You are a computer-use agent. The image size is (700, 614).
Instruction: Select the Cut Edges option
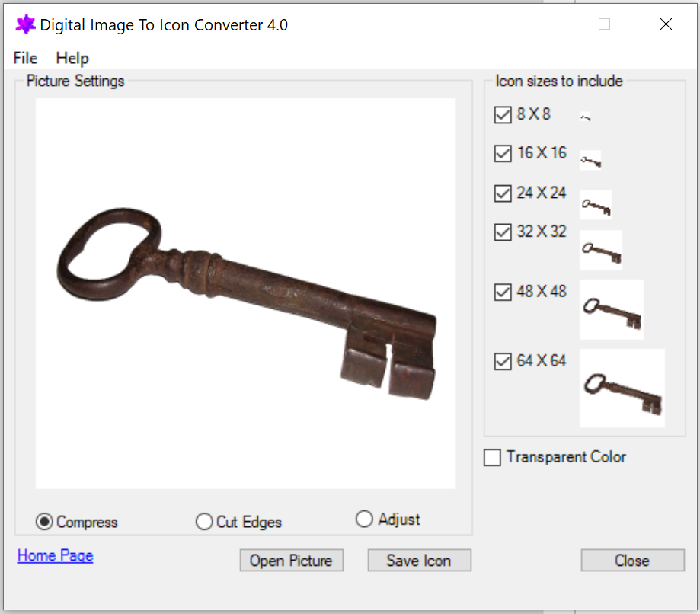(204, 522)
